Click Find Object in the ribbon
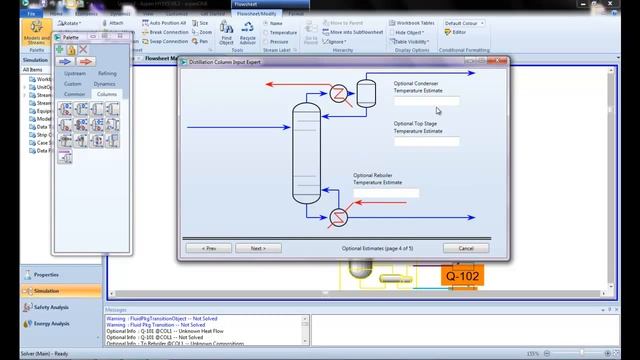The image size is (640, 360). pyautogui.click(x=227, y=33)
